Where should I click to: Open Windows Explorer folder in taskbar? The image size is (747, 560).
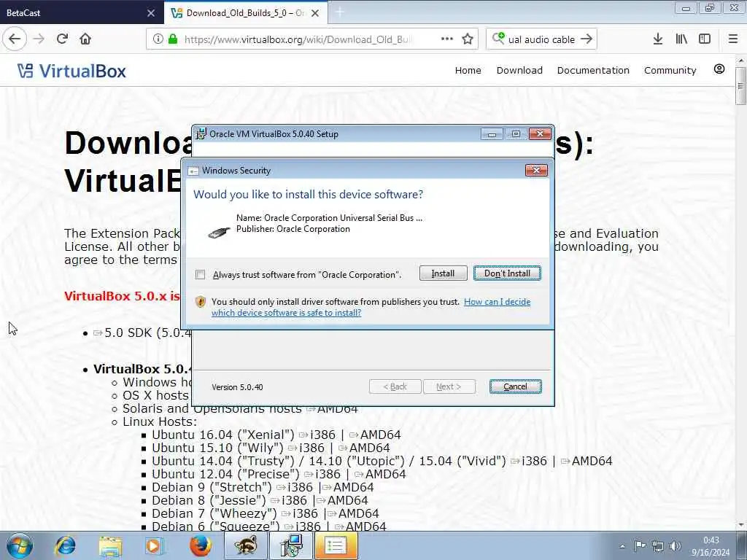click(111, 545)
